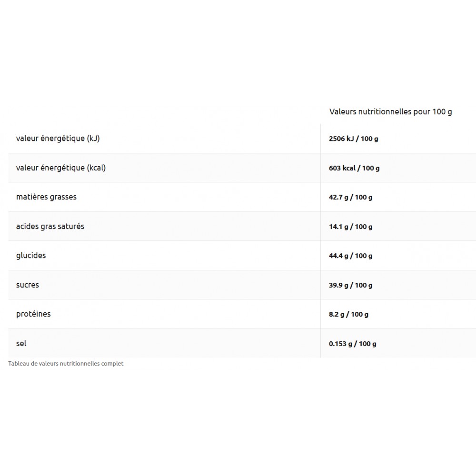Click the '42.7 g / 100 g' value
The height and width of the screenshot is (476, 476).
[x=350, y=198]
